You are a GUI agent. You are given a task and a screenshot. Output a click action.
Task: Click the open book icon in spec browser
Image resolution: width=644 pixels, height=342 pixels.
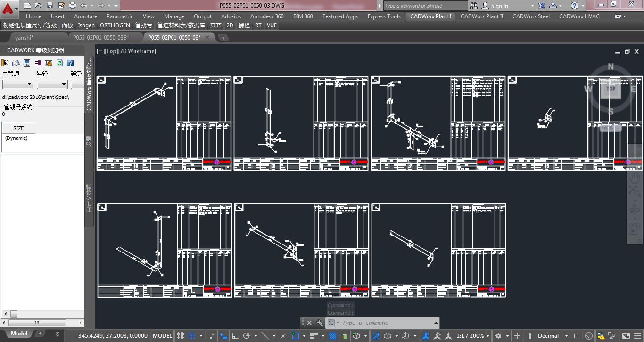click(16, 63)
